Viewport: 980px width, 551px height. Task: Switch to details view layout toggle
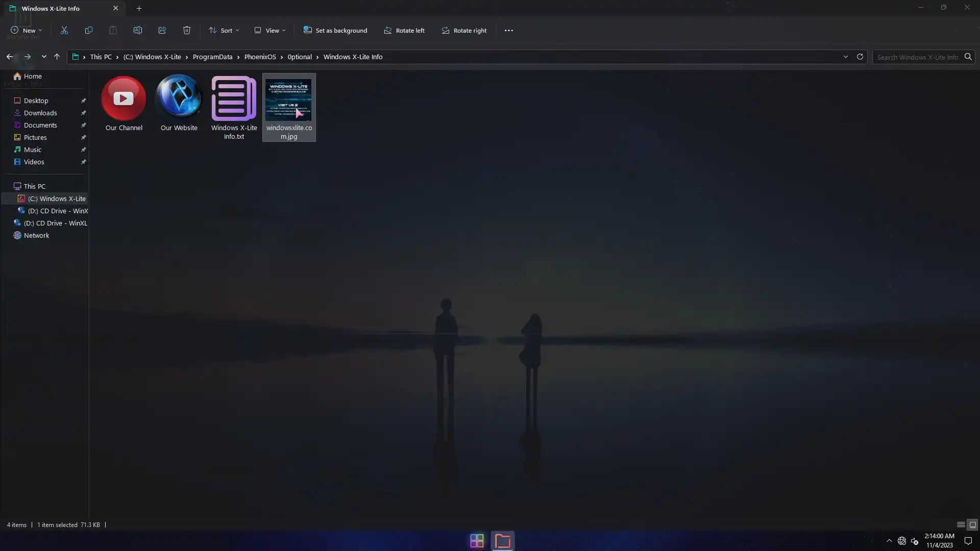(x=961, y=524)
